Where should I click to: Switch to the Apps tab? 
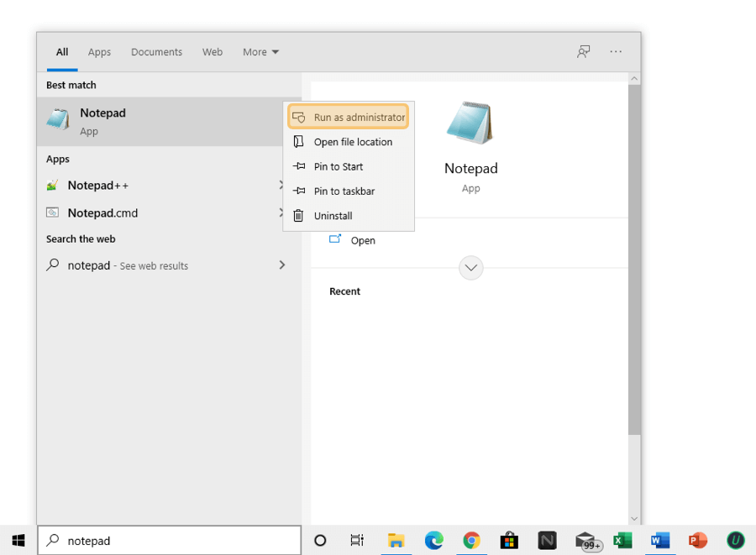coord(99,51)
